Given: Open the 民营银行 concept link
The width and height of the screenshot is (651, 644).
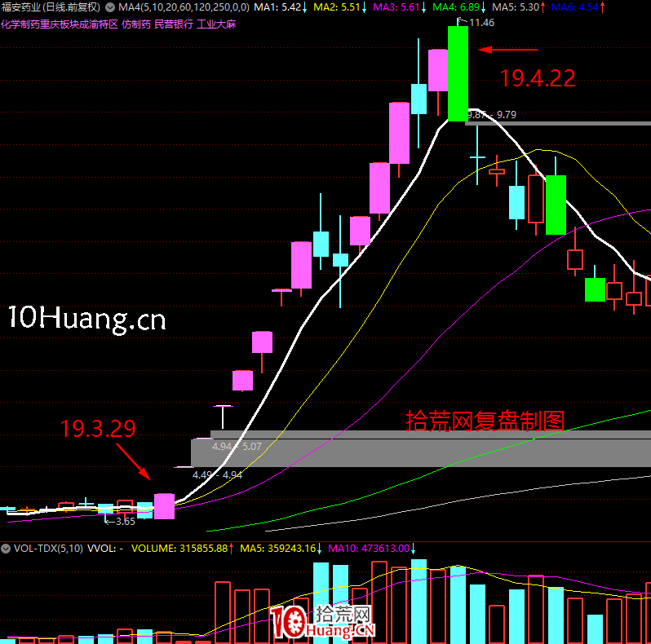Looking at the screenshot, I should click(x=174, y=24).
